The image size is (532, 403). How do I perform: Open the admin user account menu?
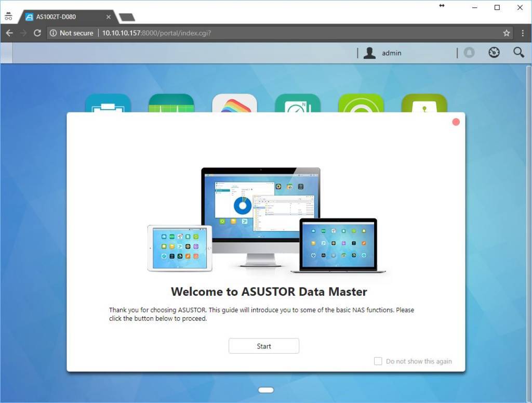coord(392,53)
